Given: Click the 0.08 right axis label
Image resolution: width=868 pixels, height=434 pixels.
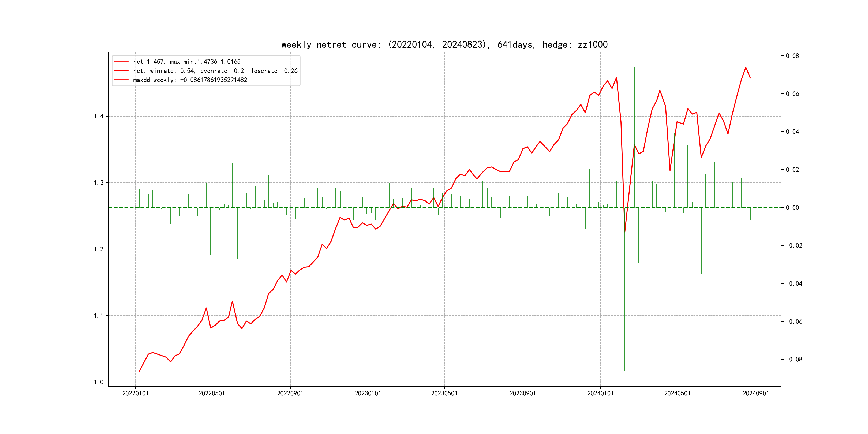Looking at the screenshot, I should [x=792, y=56].
